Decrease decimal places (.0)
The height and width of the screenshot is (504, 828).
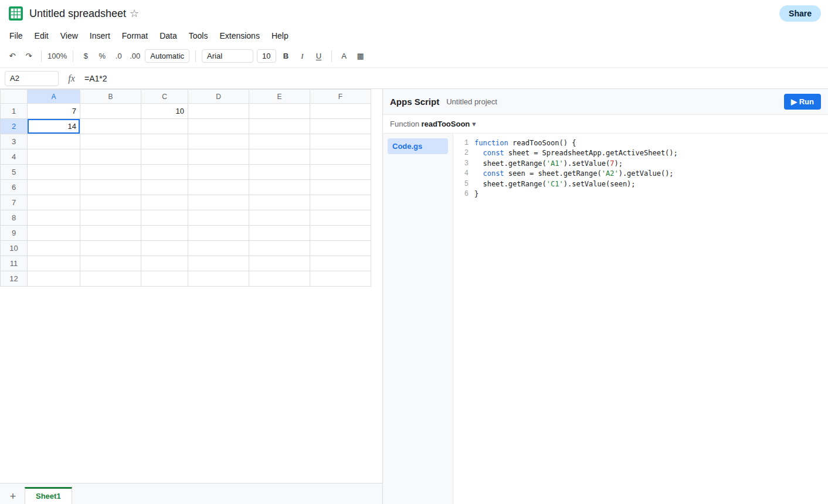(118, 56)
